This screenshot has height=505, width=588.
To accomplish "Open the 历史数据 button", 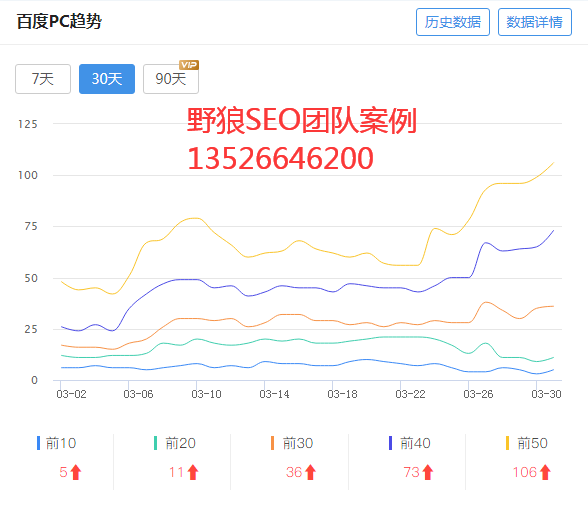I will tap(453, 22).
